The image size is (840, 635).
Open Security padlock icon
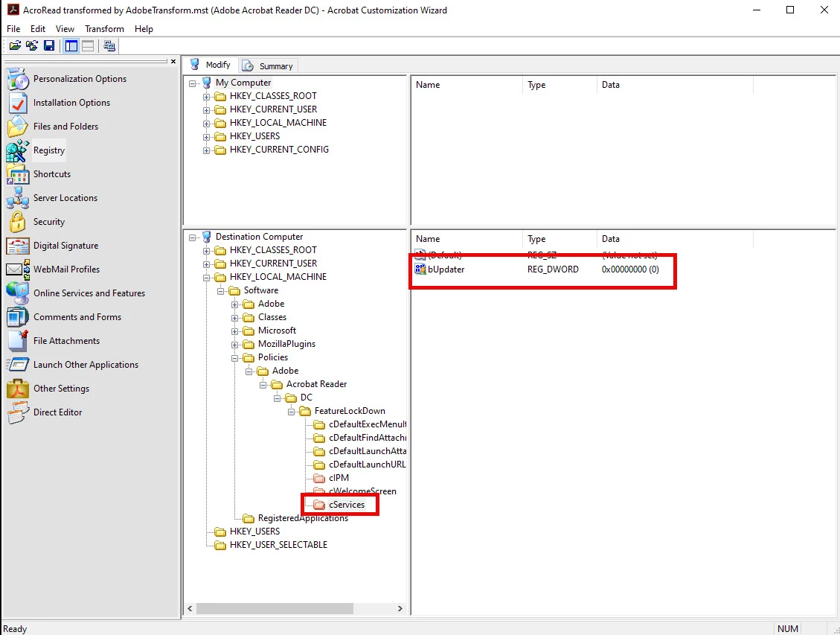pos(17,222)
